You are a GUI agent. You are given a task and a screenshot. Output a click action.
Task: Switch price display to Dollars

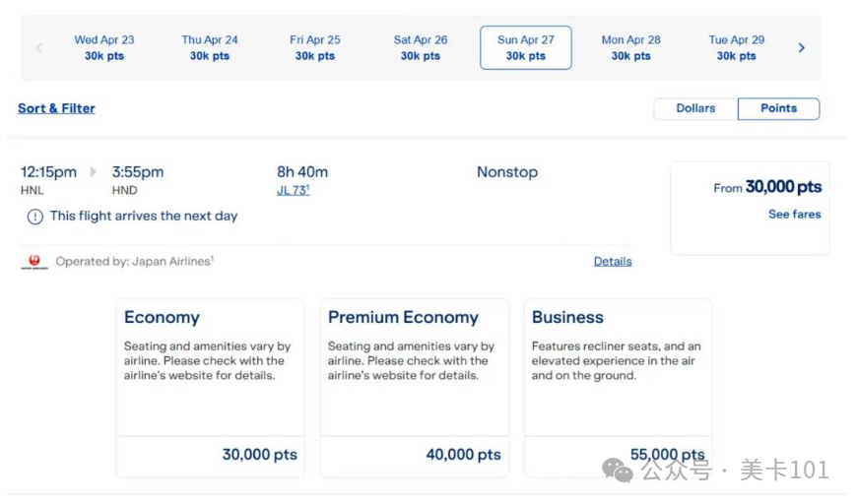point(695,108)
